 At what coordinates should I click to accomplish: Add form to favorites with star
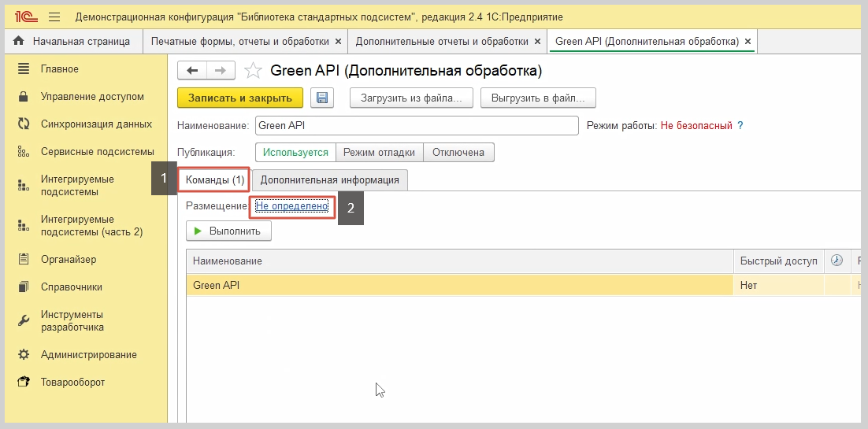pos(253,71)
